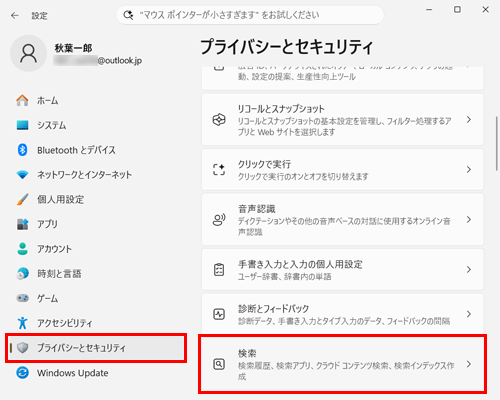
Task: Open 時刻と言語 settings category
Action: tap(95, 273)
